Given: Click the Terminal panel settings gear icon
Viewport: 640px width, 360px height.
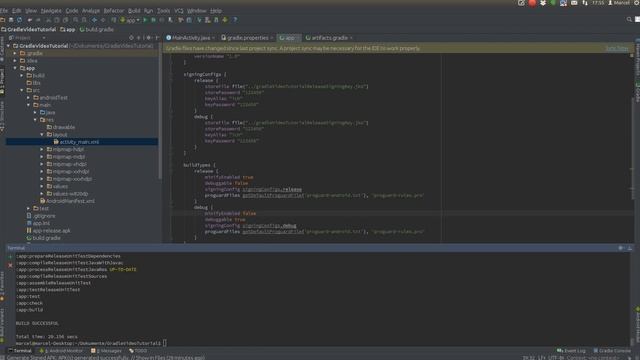Looking at the screenshot, I should pyautogui.click(x=621, y=248).
